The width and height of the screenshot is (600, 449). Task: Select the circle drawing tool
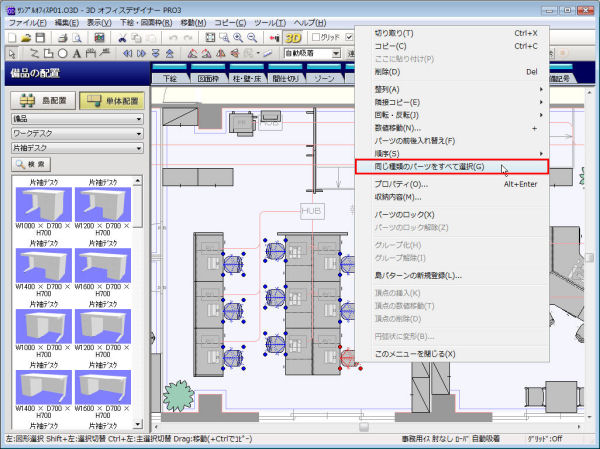tap(63, 53)
